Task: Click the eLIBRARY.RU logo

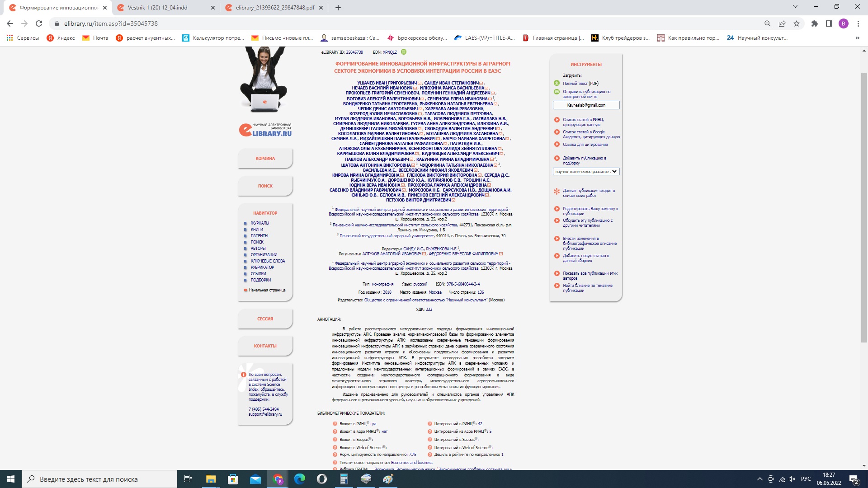Action: tap(265, 130)
